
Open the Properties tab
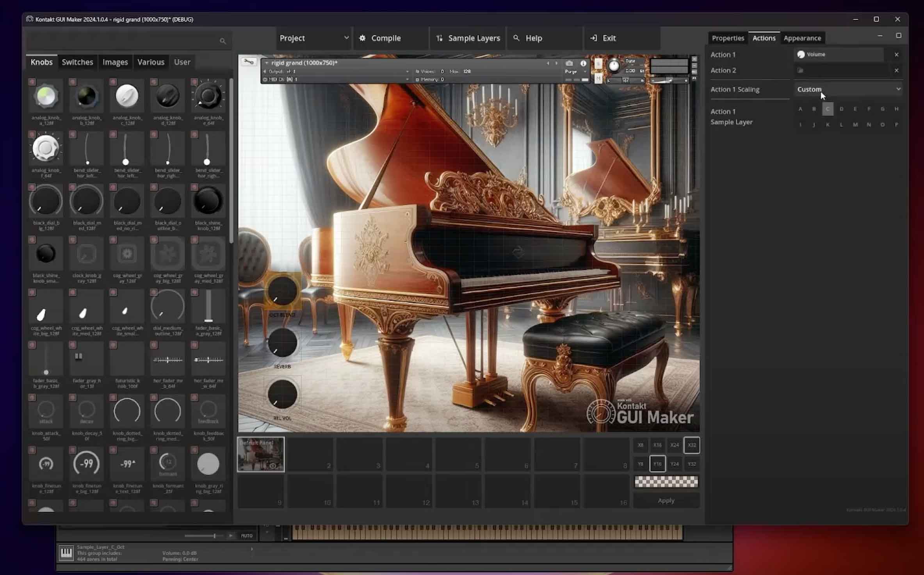(728, 38)
